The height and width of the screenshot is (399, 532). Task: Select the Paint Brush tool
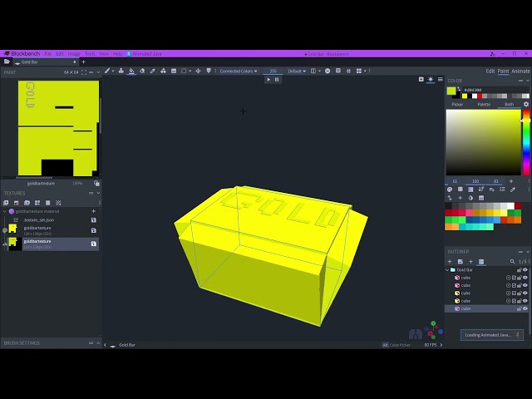pyautogui.click(x=107, y=71)
